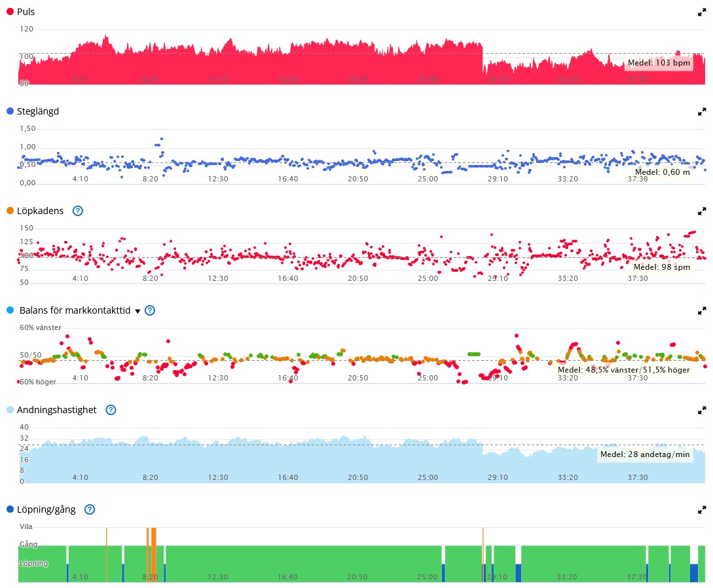
Task: Expand the Puls chart to fullscreen
Action: tap(702, 12)
